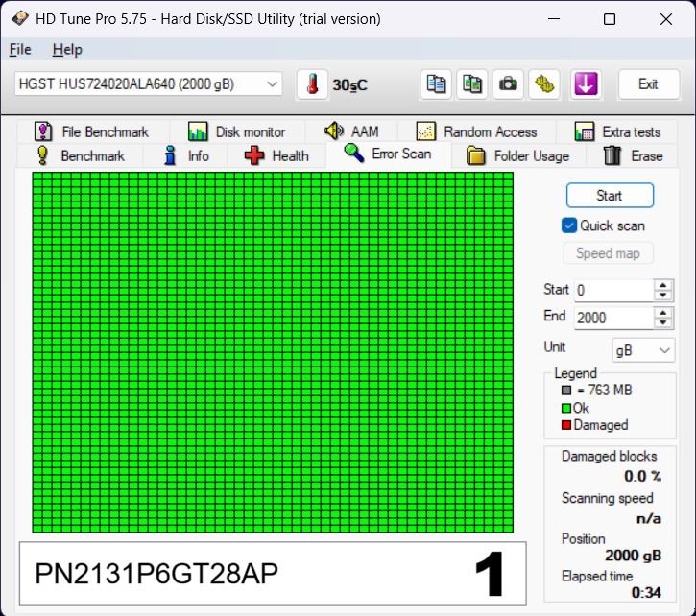The image size is (696, 616).
Task: Click the red Damaged legend swatch
Action: [566, 425]
